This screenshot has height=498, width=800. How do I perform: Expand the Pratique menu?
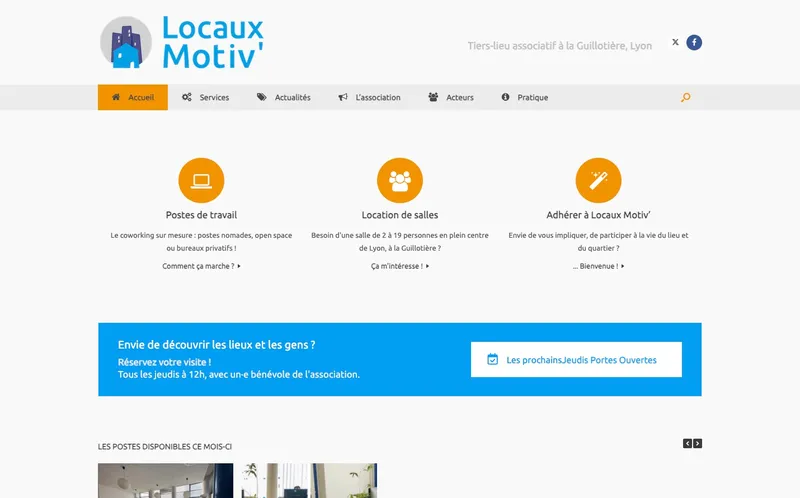[525, 97]
